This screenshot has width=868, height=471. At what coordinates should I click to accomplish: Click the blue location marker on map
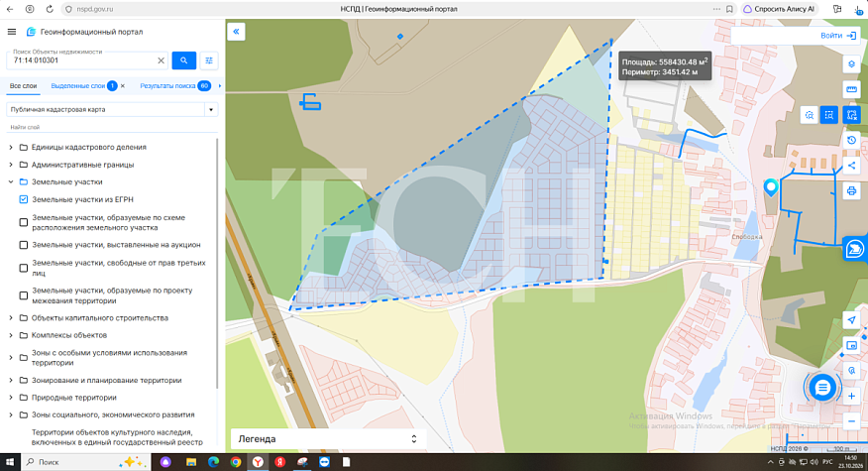(771, 187)
